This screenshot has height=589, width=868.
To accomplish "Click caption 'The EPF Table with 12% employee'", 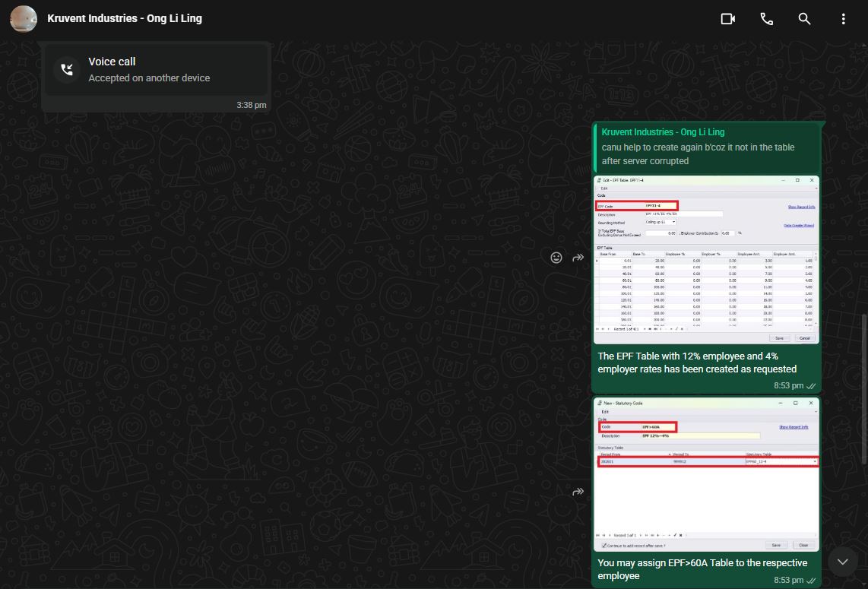I will pyautogui.click(x=697, y=363).
